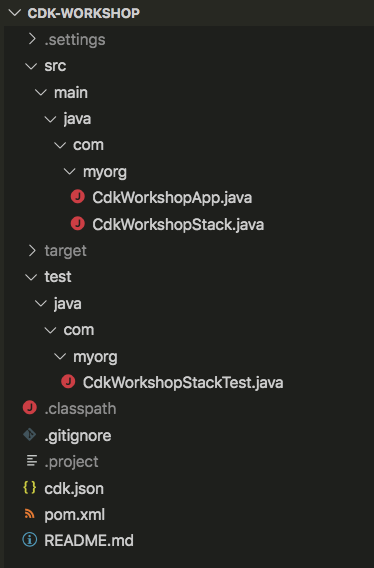
Task: Click the lines icon next to .project
Action: tap(32, 461)
